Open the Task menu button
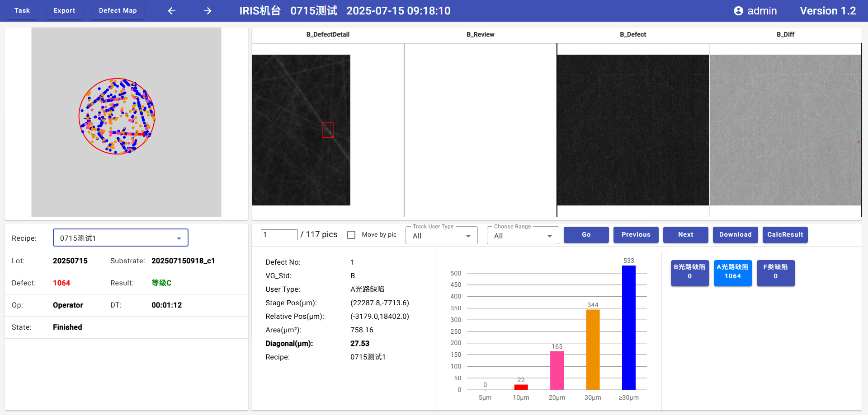 22,10
